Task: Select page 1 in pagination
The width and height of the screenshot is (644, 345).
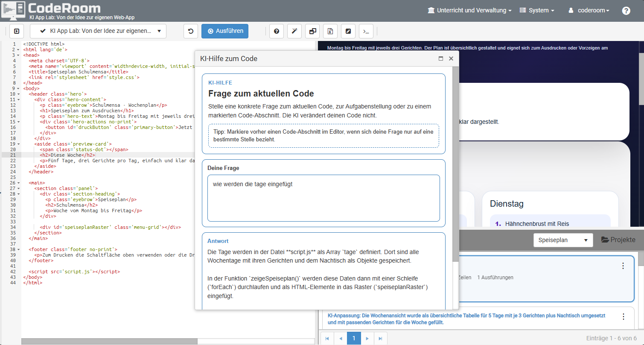Action: tap(353, 339)
